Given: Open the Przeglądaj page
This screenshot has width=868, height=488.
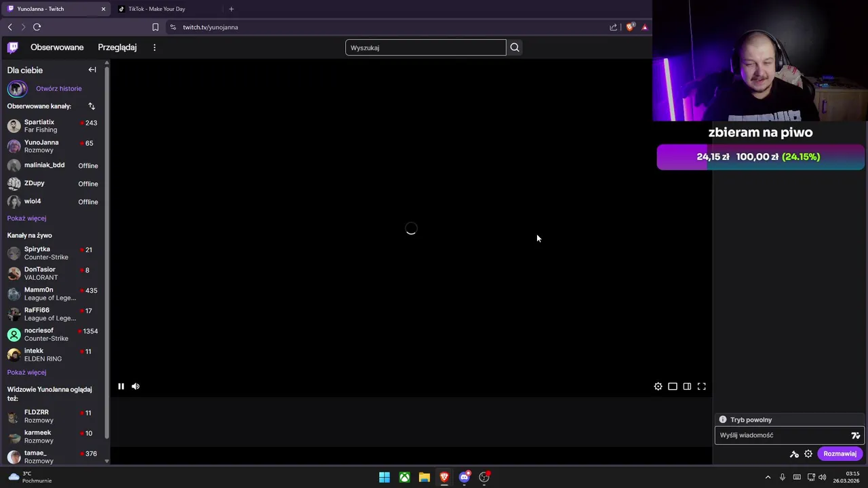Looking at the screenshot, I should coord(117,47).
